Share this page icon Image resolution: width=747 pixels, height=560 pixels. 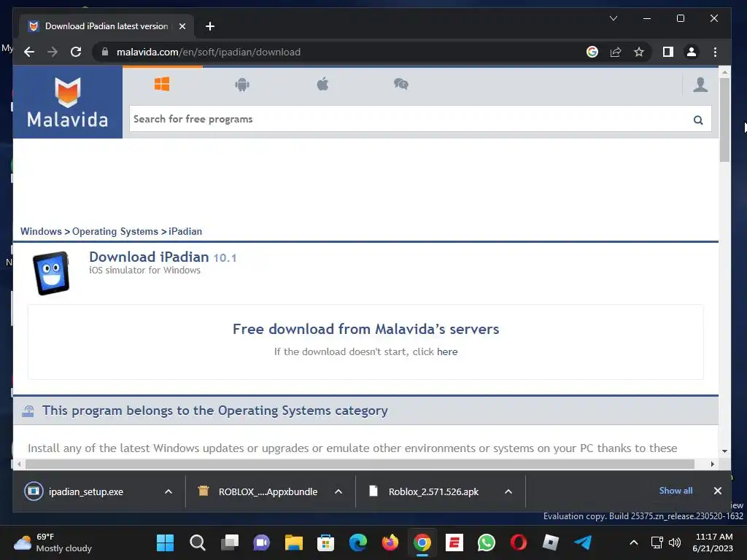[616, 52]
